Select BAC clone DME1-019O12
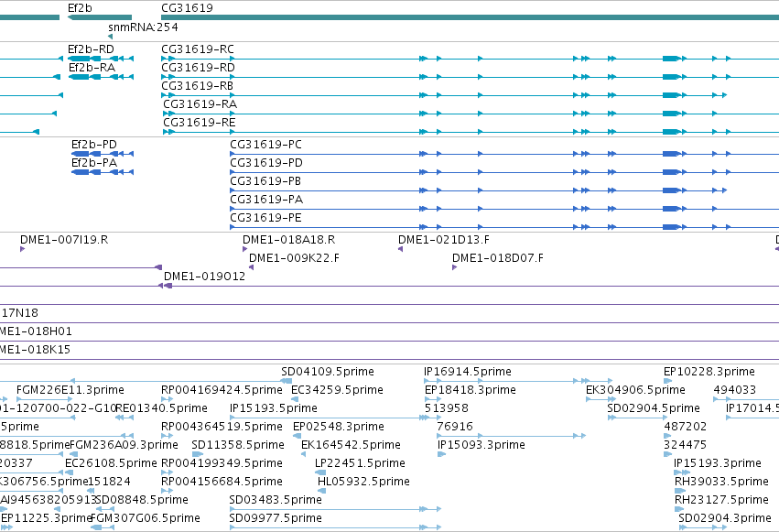779x532 pixels. tap(205, 277)
